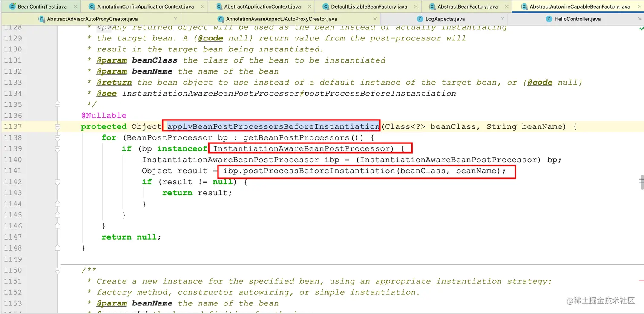
Task: Click the protected keyword on line 1137
Action: coord(104,126)
